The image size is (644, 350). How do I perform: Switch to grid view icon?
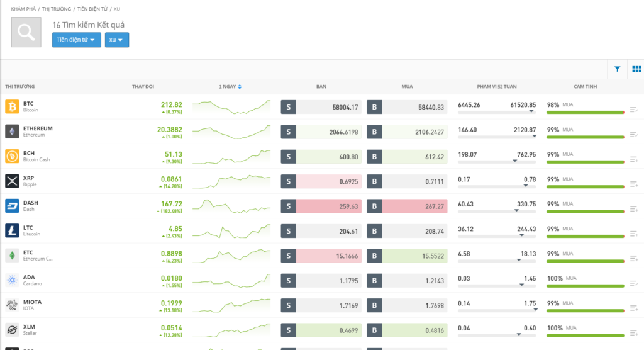(636, 69)
